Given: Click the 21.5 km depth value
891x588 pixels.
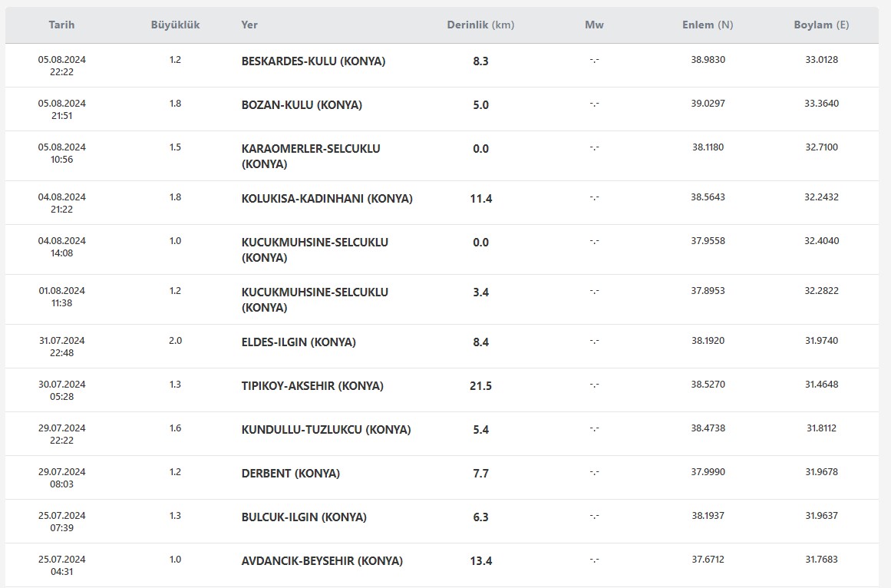Looking at the screenshot, I should tap(480, 386).
